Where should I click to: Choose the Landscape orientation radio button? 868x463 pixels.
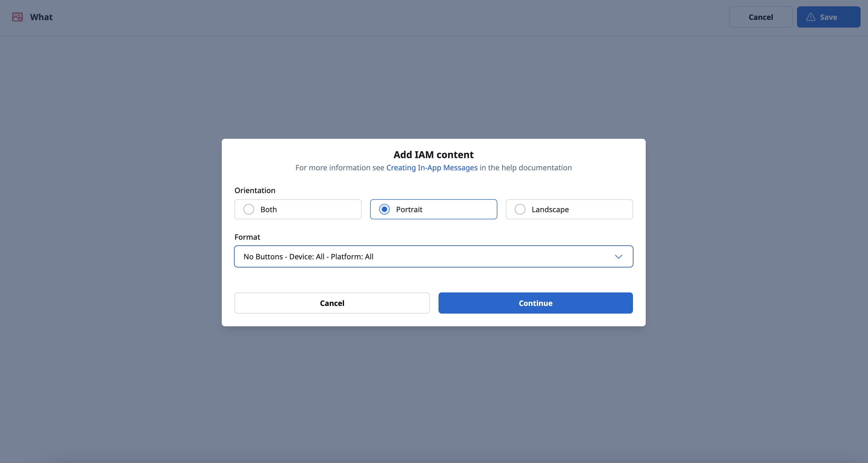tap(520, 209)
